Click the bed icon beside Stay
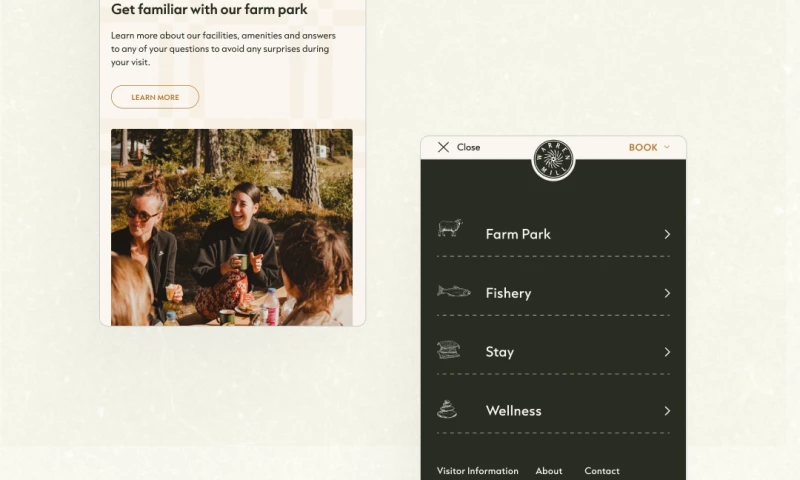 point(448,350)
